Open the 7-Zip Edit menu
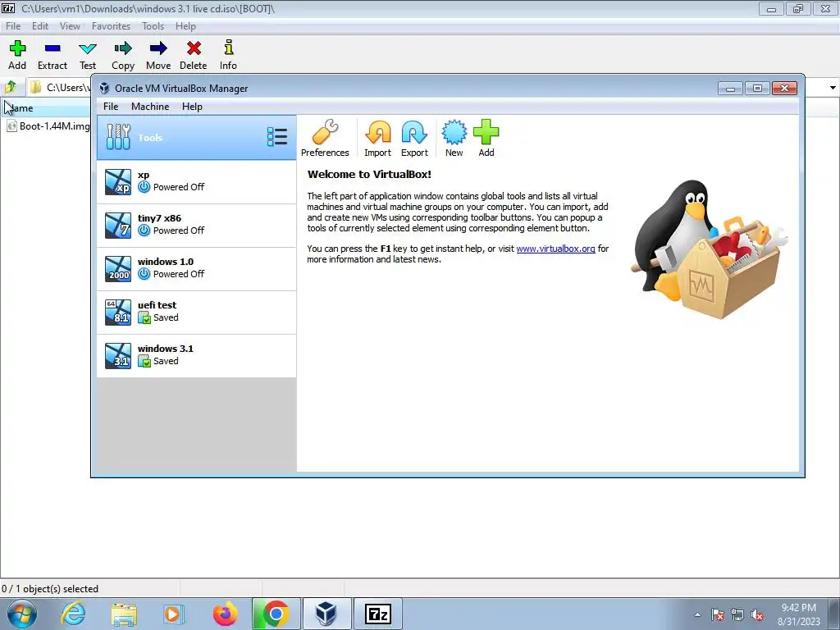The width and height of the screenshot is (840, 630). pyautogui.click(x=40, y=25)
